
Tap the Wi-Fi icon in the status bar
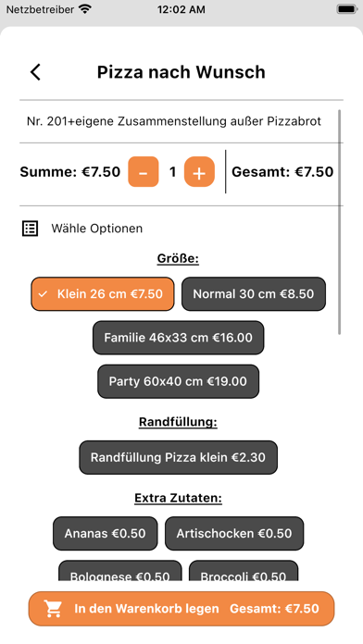(85, 9)
